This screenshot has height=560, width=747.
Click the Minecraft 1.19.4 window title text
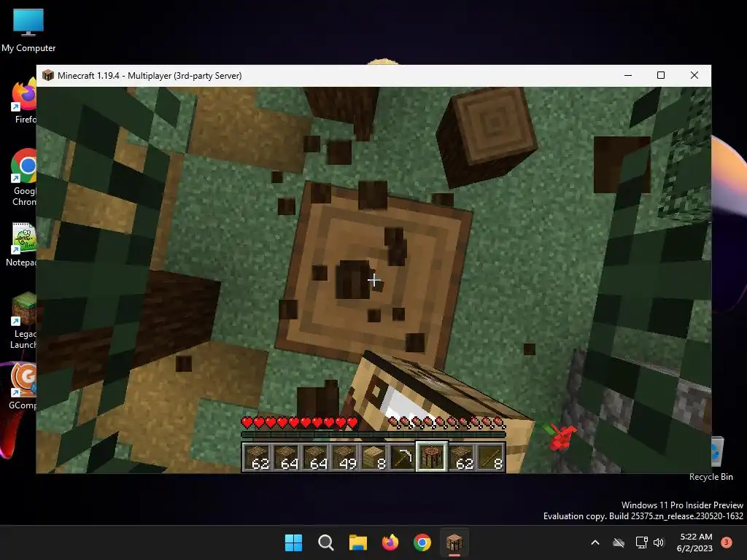[150, 76]
